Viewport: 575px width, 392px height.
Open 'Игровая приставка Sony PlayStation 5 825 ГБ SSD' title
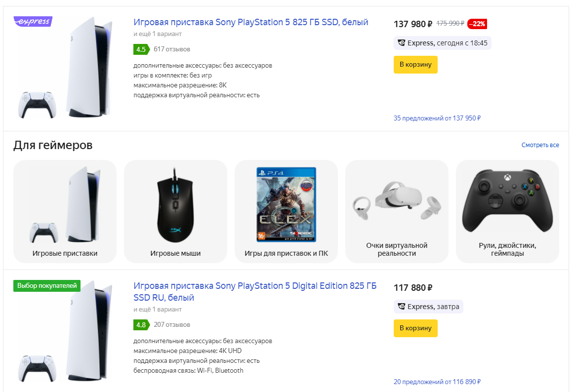click(x=250, y=22)
